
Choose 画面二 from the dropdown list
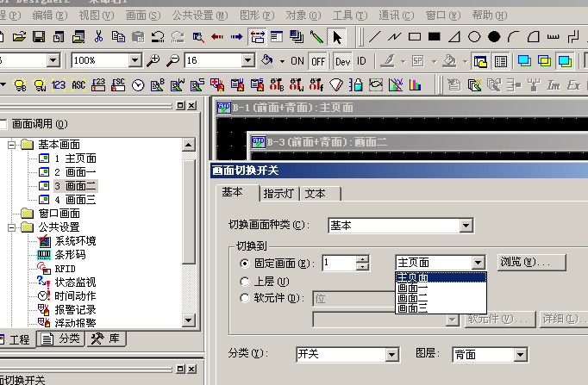pos(410,298)
